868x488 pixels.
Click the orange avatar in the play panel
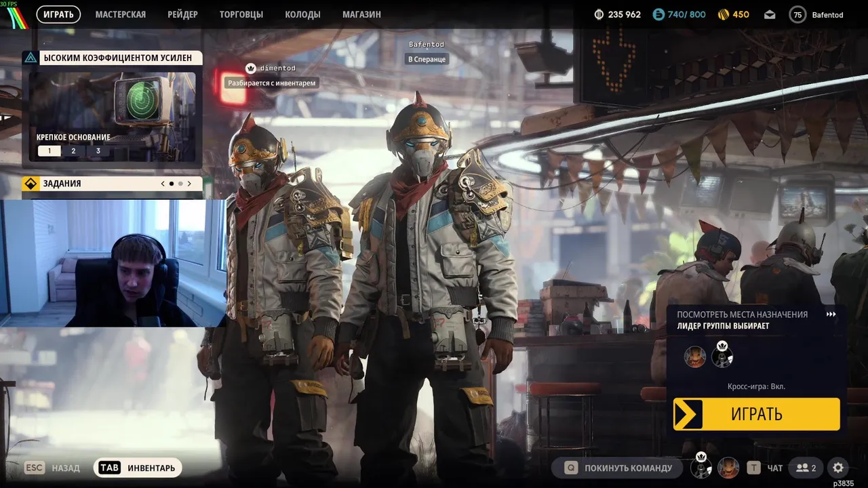(694, 357)
